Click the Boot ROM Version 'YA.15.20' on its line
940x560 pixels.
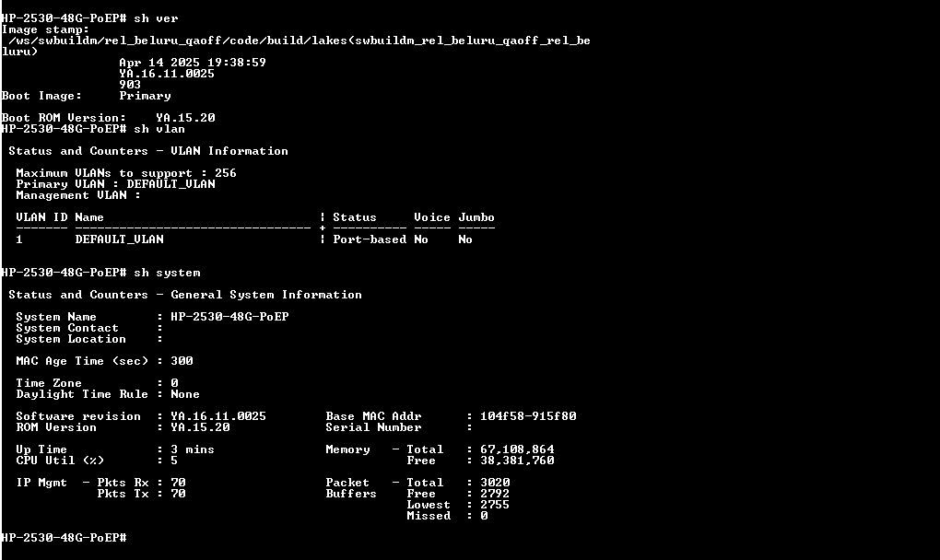tap(185, 118)
